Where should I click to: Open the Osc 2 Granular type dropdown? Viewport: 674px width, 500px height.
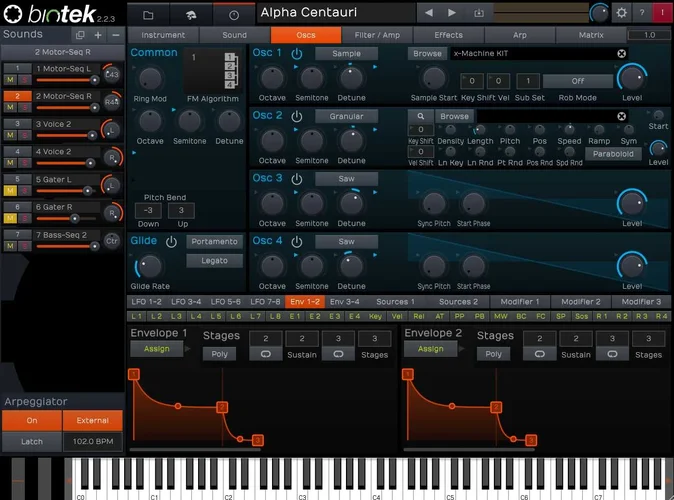click(346, 116)
